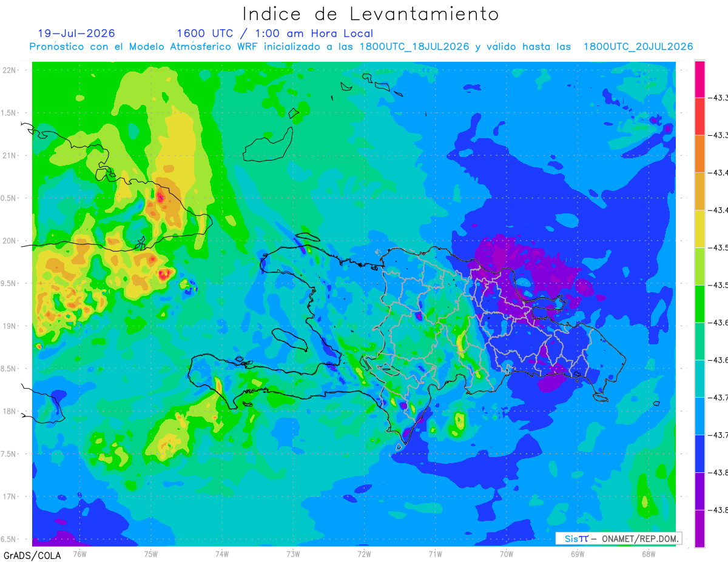Click the violet legend swatch
The width and height of the screenshot is (728, 562).
699,490
